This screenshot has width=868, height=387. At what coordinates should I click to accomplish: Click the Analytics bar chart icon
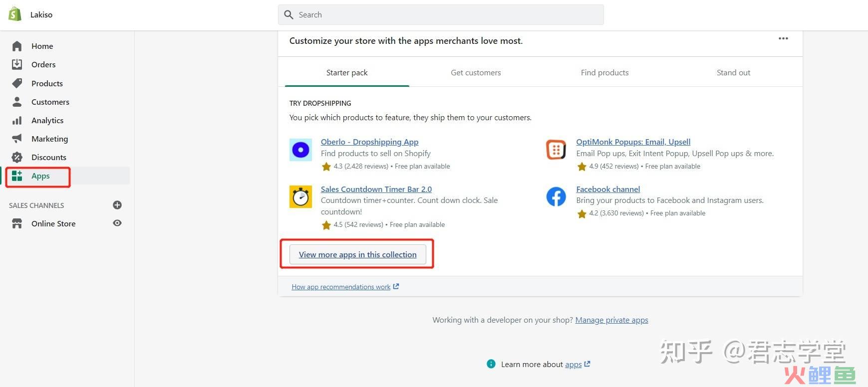[x=17, y=120]
